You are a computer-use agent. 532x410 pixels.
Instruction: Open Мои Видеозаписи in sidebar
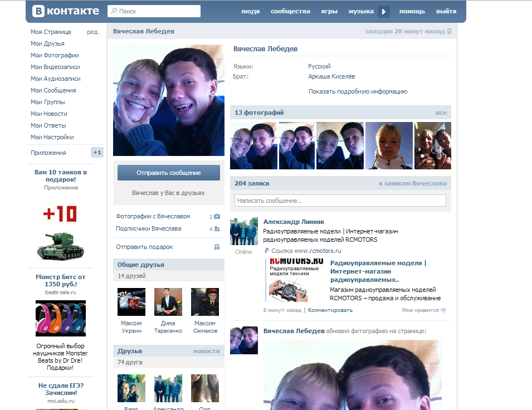[55, 67]
